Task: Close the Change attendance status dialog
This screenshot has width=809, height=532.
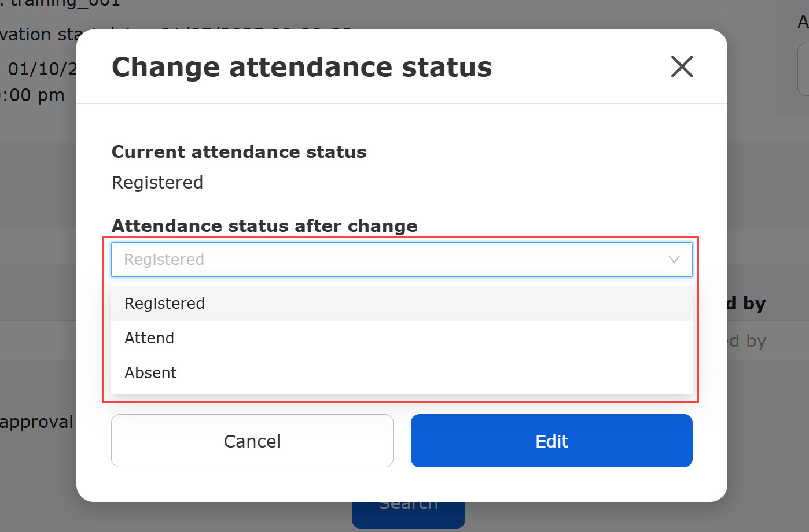Action: 682,66
